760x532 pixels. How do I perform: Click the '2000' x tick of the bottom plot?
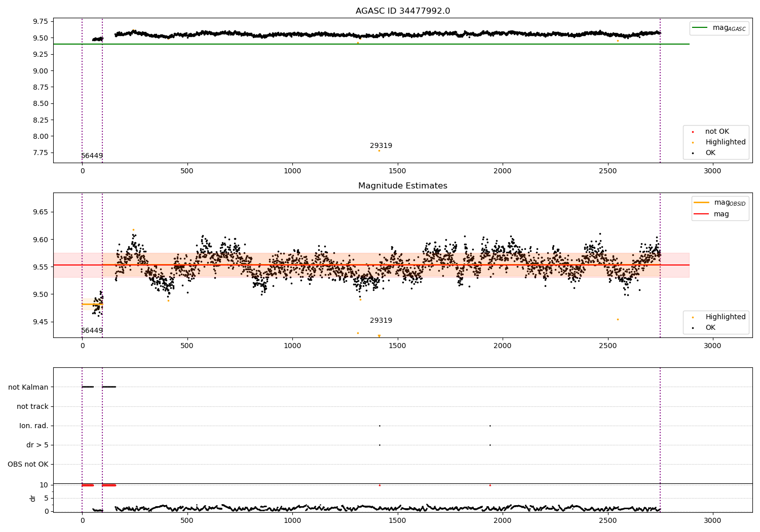click(503, 520)
